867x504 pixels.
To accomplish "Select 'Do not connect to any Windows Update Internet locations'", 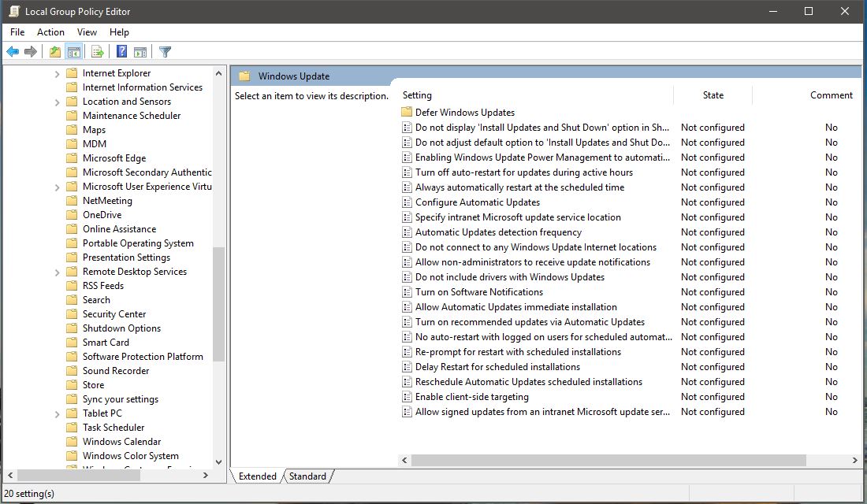I will coord(536,247).
